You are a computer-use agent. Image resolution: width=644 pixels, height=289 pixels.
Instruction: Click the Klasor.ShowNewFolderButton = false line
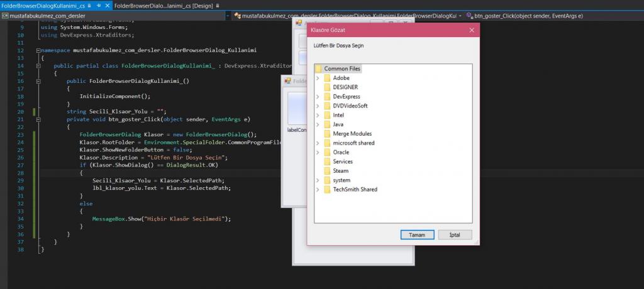click(x=136, y=150)
